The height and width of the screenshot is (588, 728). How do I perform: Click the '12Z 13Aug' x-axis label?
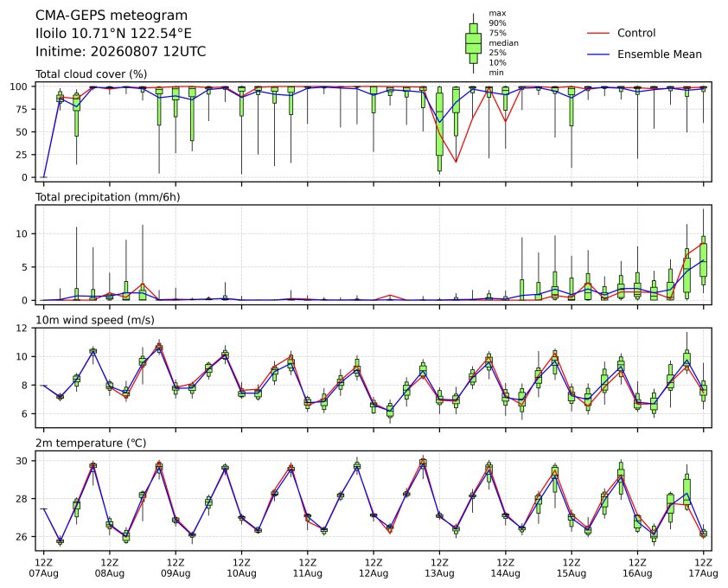click(439, 568)
